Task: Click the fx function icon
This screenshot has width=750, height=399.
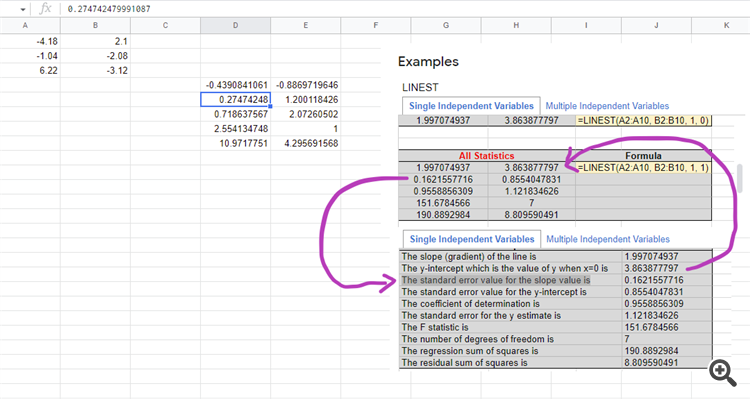Action: (45, 8)
